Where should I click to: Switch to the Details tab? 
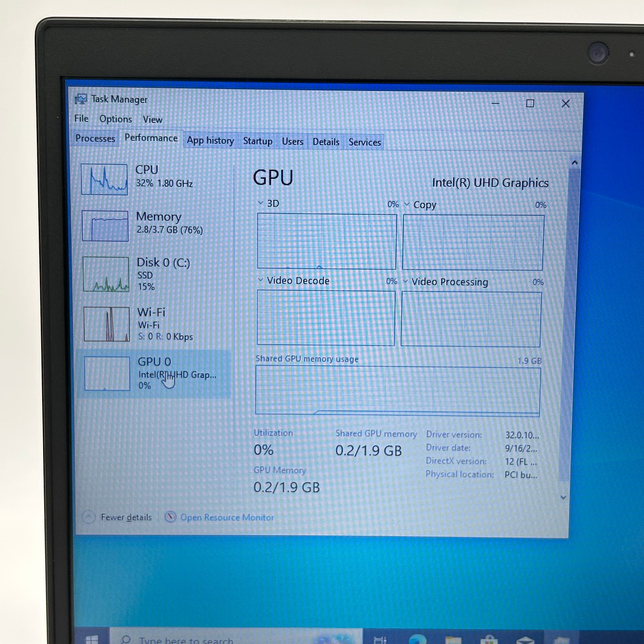[x=326, y=142]
